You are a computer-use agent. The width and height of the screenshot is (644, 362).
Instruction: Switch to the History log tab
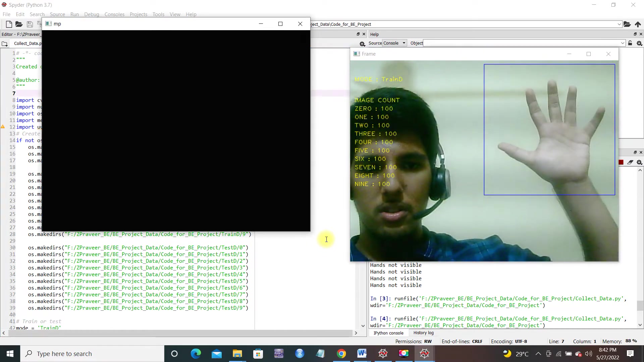click(423, 333)
